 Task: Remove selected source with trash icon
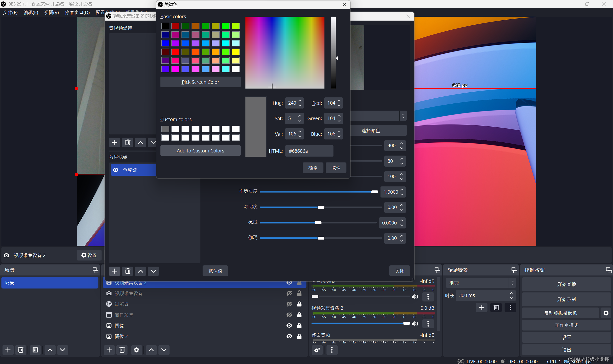point(122,350)
